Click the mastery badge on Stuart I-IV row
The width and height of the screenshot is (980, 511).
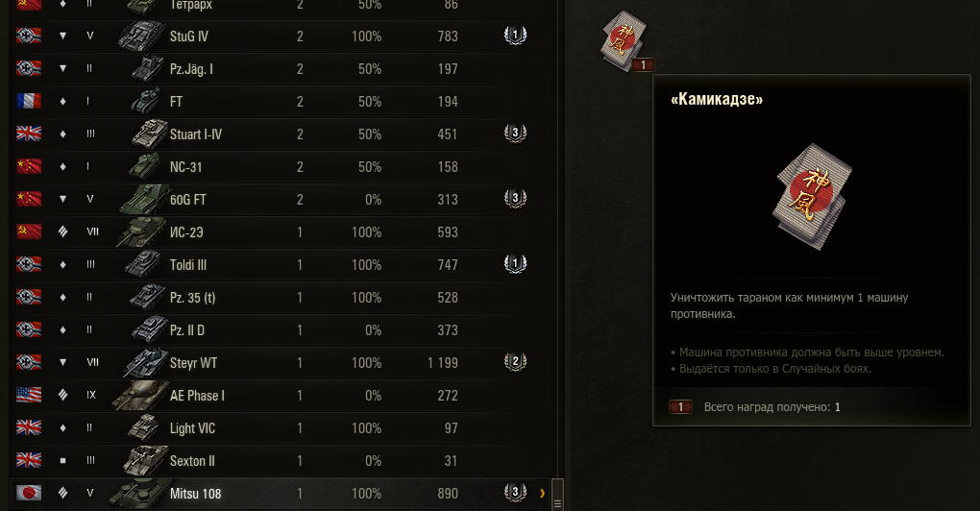tap(515, 134)
